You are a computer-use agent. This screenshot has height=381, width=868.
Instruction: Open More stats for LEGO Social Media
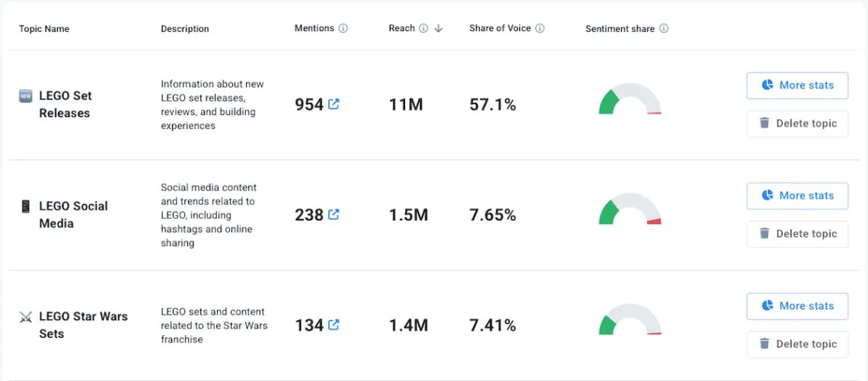click(797, 196)
